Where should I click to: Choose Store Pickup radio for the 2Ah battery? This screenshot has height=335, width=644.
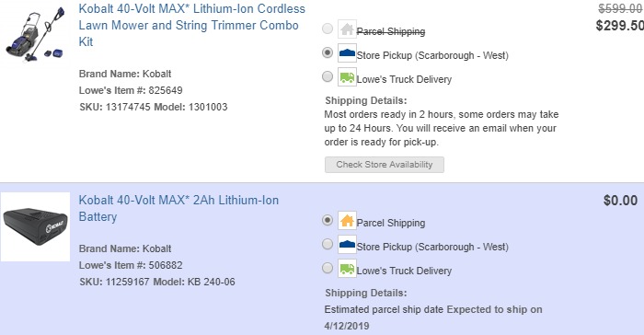pos(328,244)
